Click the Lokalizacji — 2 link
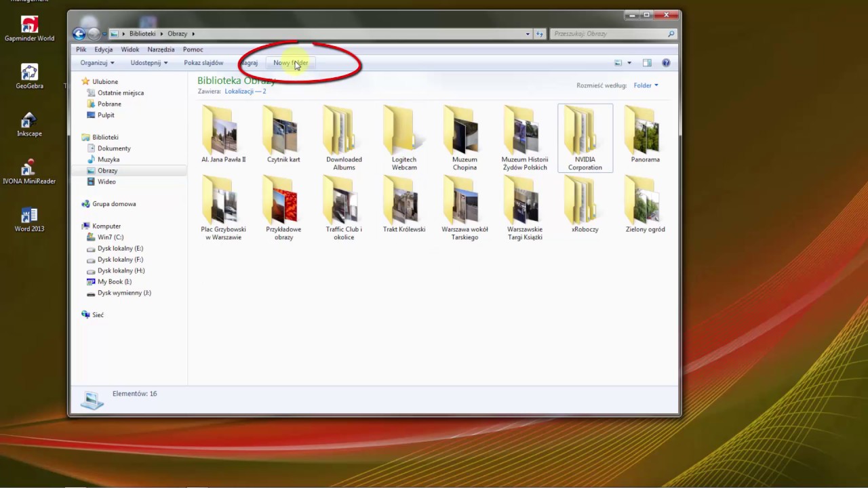This screenshot has height=488, width=868. [x=245, y=91]
